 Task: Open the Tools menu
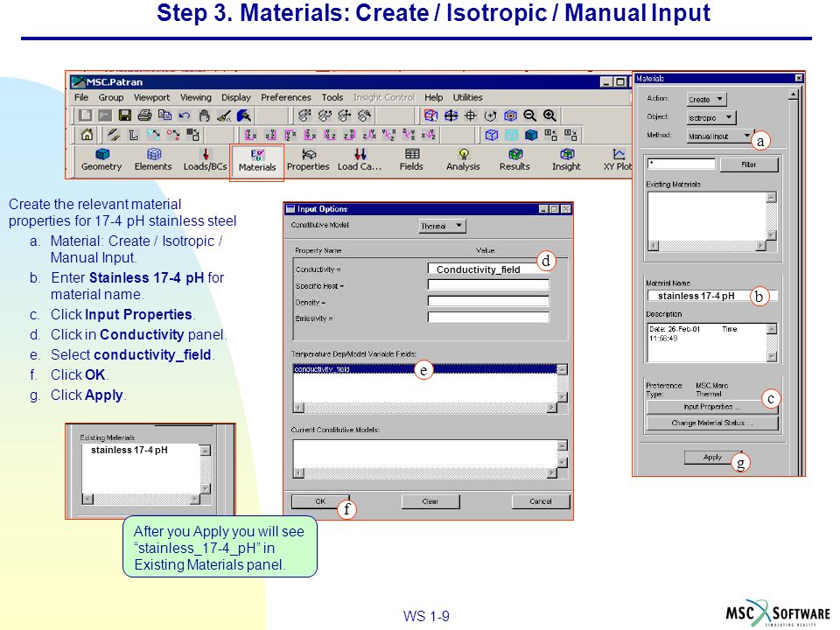coord(332,97)
